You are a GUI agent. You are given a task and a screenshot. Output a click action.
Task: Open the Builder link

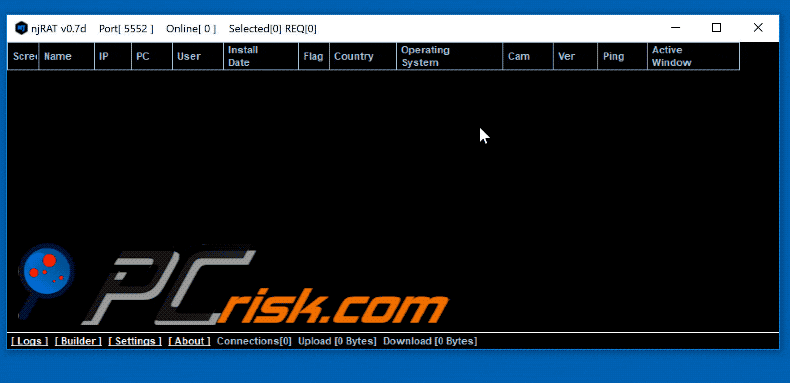78,341
